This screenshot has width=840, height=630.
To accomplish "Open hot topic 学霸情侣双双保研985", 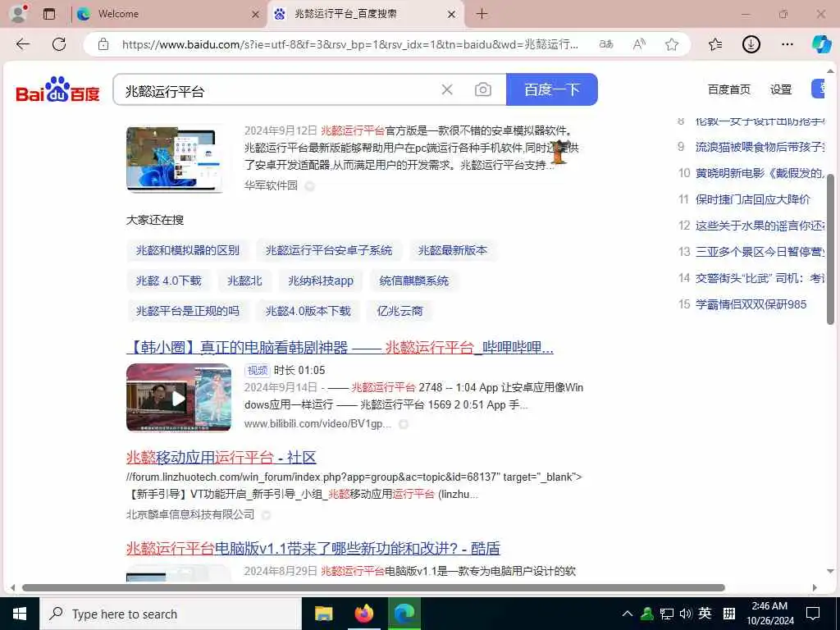I will [751, 304].
